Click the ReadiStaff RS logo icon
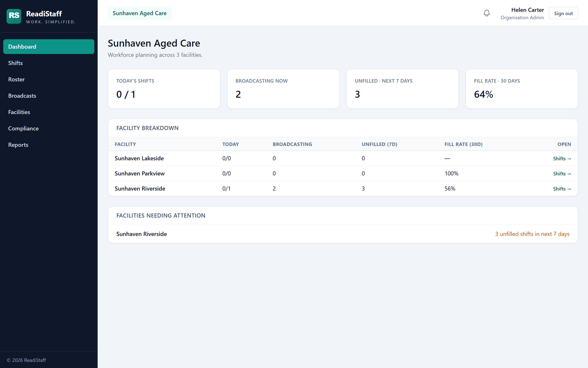Image resolution: width=588 pixels, height=368 pixels. (x=14, y=16)
